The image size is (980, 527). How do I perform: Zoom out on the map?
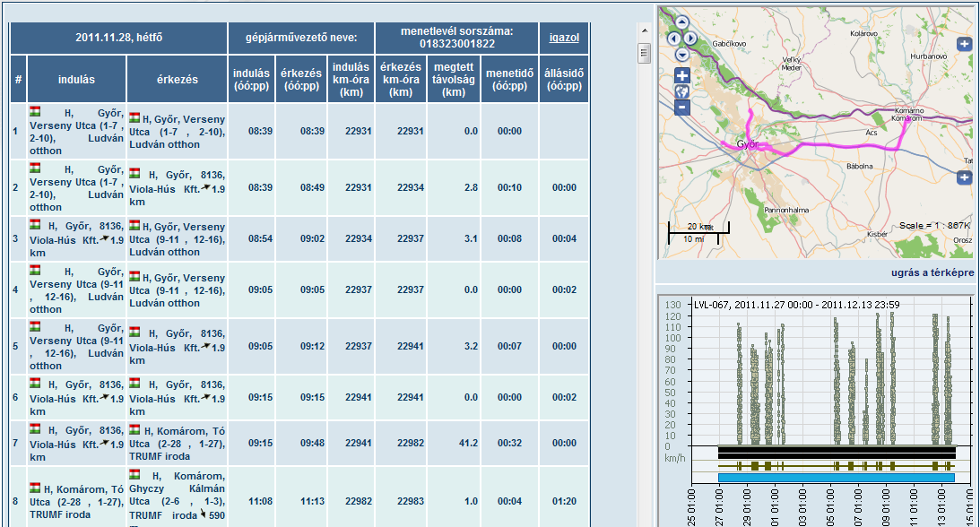pyautogui.click(x=681, y=108)
